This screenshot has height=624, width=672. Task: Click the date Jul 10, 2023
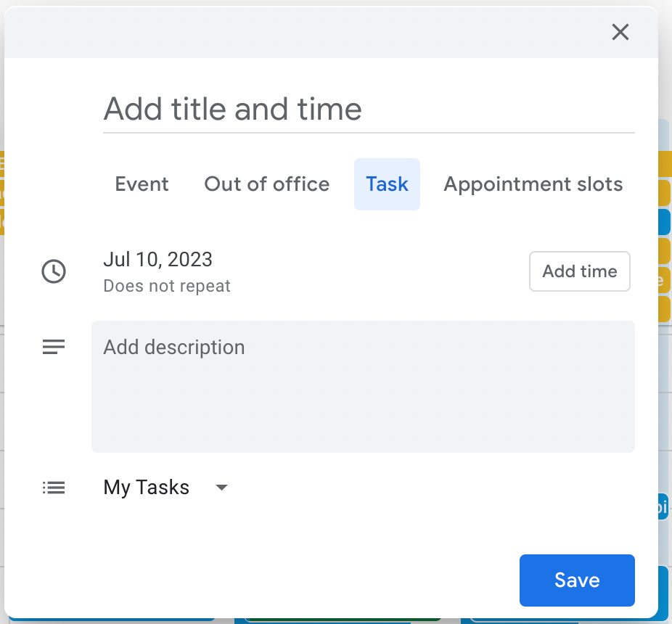pyautogui.click(x=158, y=260)
